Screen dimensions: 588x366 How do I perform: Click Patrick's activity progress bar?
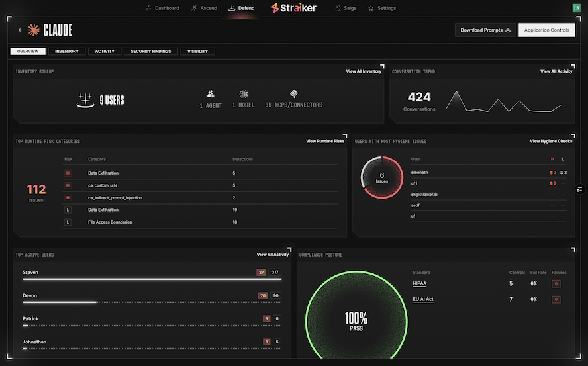pos(152,326)
